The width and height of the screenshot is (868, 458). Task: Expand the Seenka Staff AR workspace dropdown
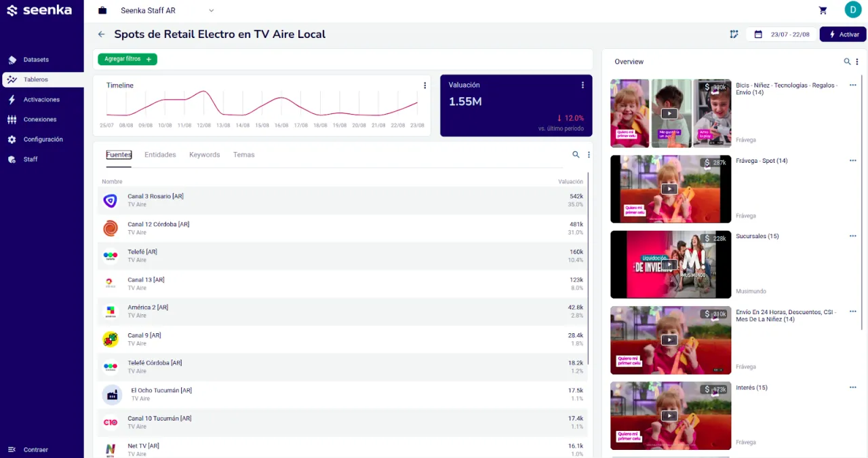pos(166,10)
